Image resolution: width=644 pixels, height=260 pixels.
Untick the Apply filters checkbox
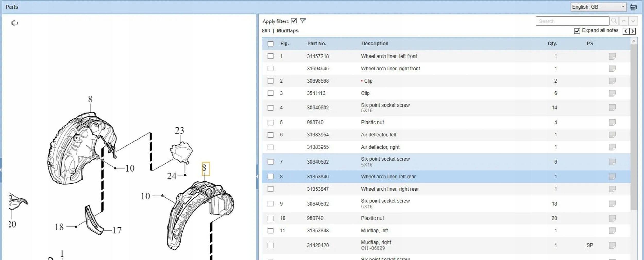point(294,21)
